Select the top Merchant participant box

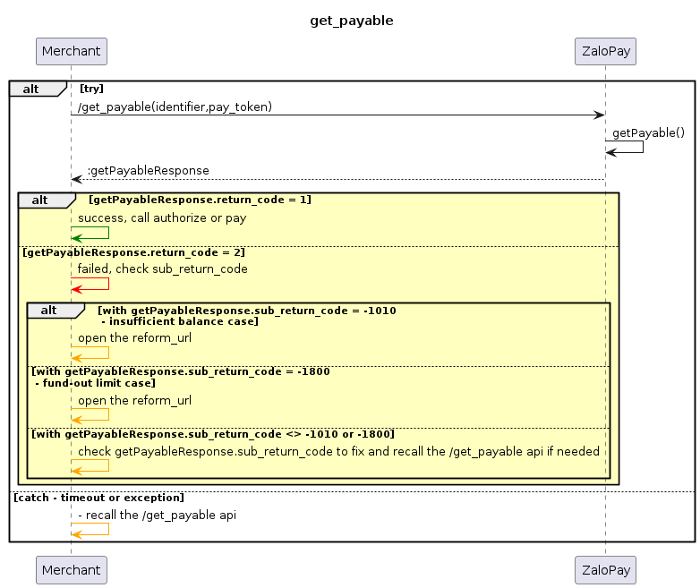coord(72,51)
